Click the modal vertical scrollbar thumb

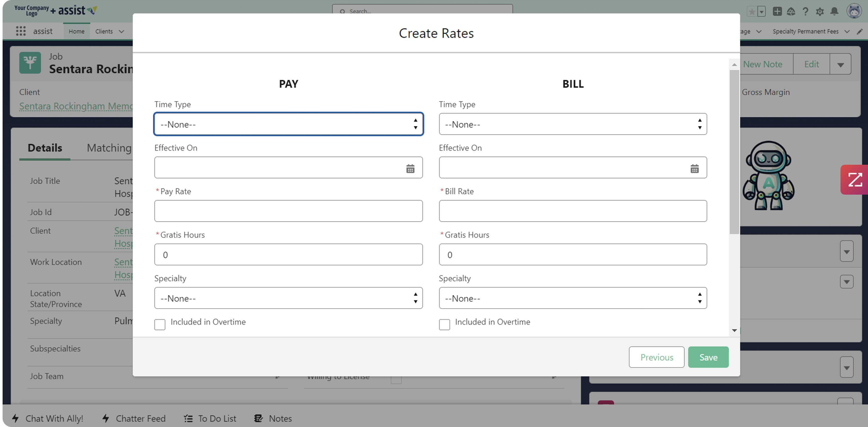[734, 152]
